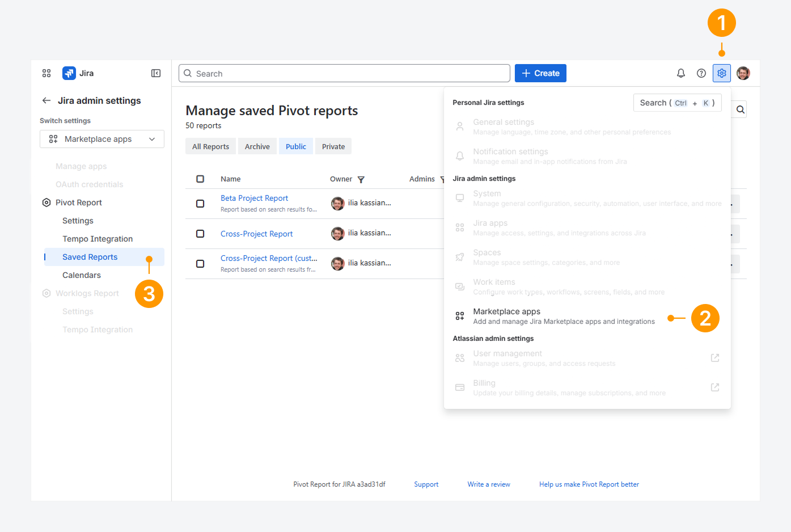Image resolution: width=791 pixels, height=532 pixels.
Task: Select Pivot Report in the sidebar
Action: [79, 202]
